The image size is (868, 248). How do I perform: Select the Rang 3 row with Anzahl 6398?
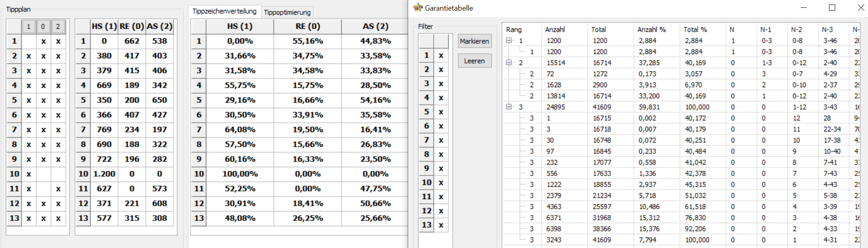click(x=681, y=229)
